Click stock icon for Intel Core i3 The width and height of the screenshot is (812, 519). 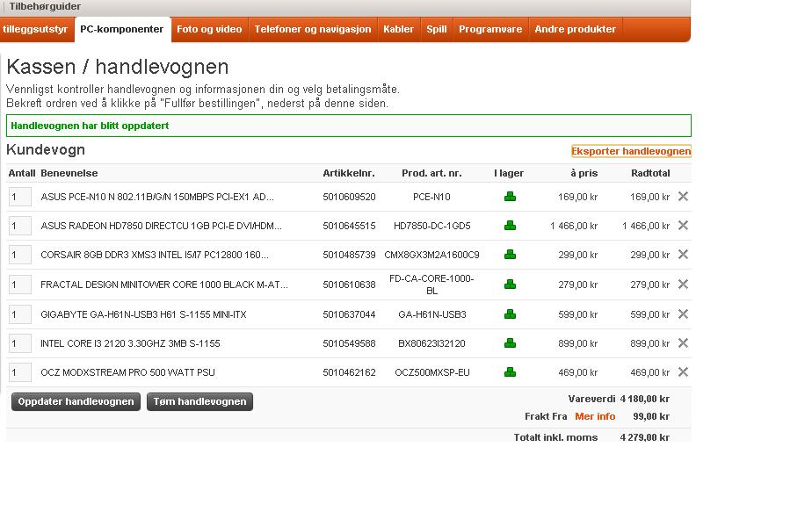pyautogui.click(x=510, y=343)
